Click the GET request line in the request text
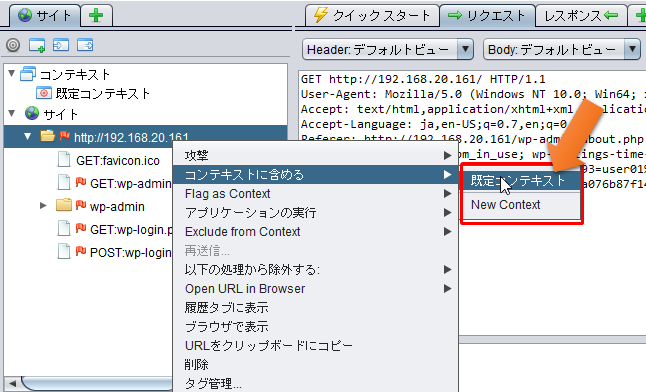This screenshot has width=646, height=392. (423, 79)
